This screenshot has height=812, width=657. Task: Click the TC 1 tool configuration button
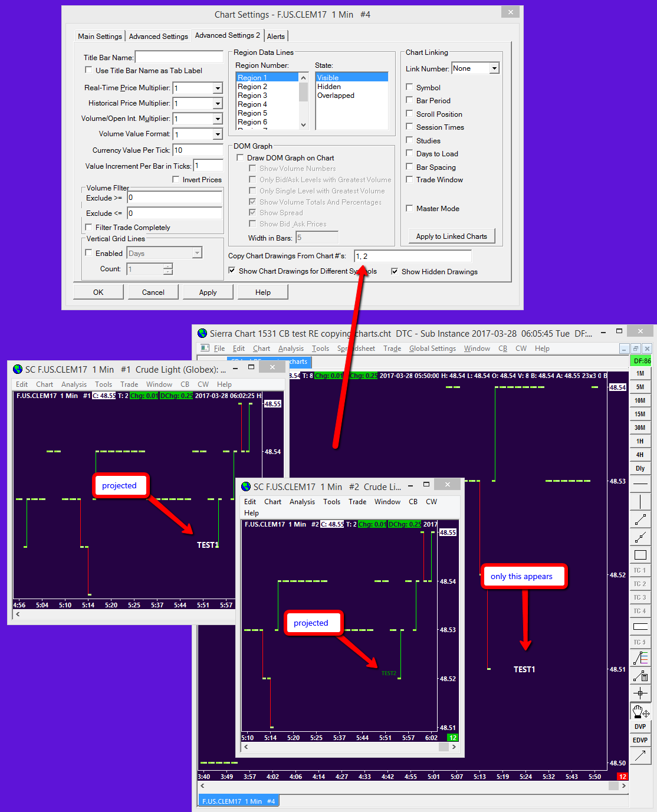coord(640,570)
